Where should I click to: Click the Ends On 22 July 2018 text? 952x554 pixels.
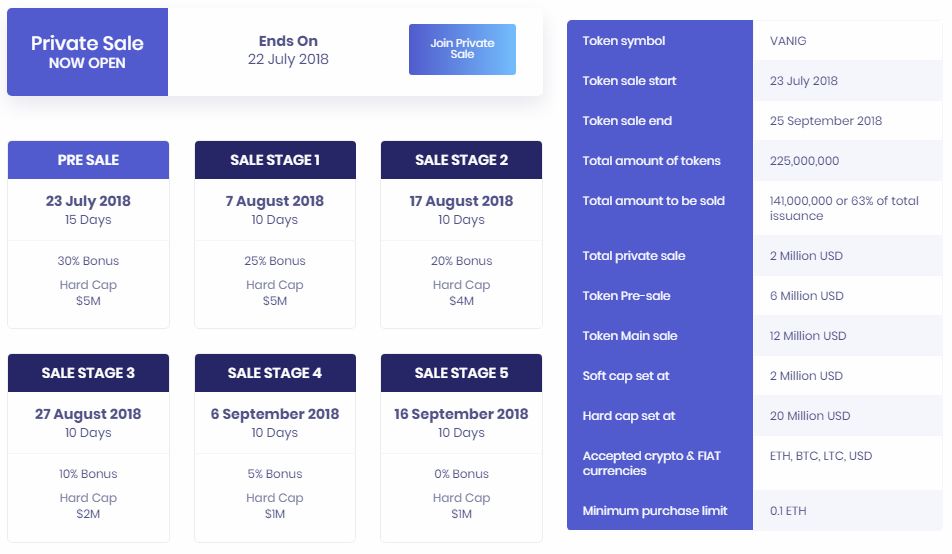(288, 50)
